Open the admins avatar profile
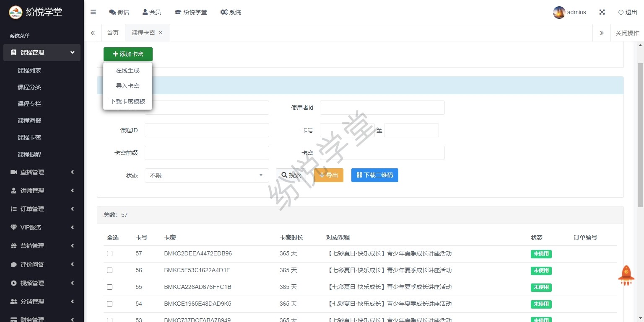 [x=559, y=12]
